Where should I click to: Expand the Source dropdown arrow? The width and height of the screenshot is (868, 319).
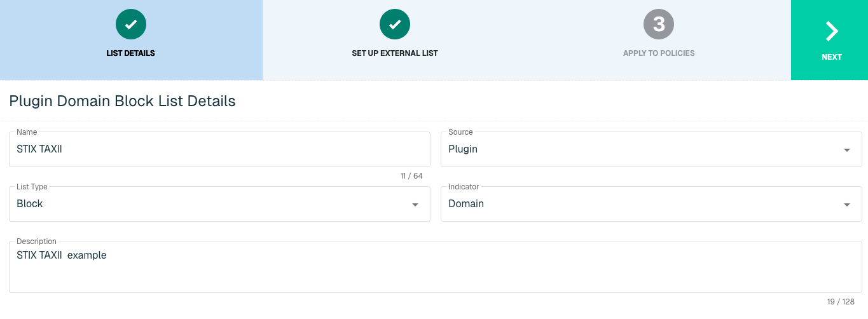[846, 150]
